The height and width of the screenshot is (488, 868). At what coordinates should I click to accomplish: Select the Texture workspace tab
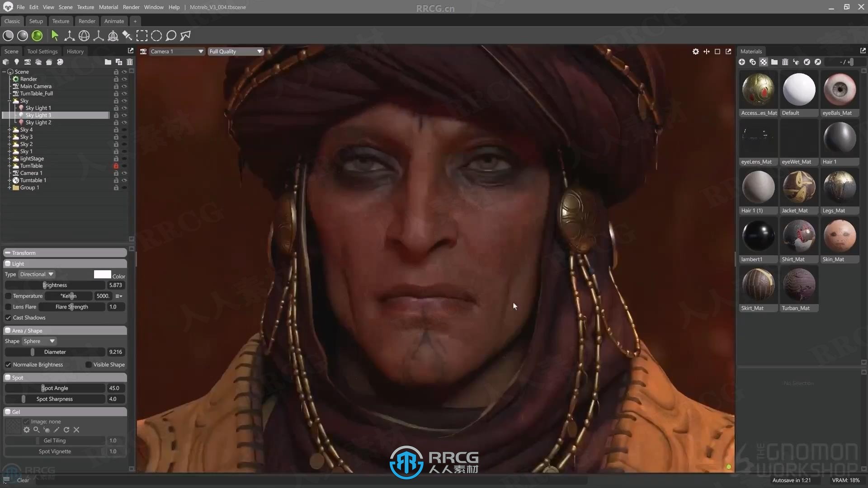61,21
